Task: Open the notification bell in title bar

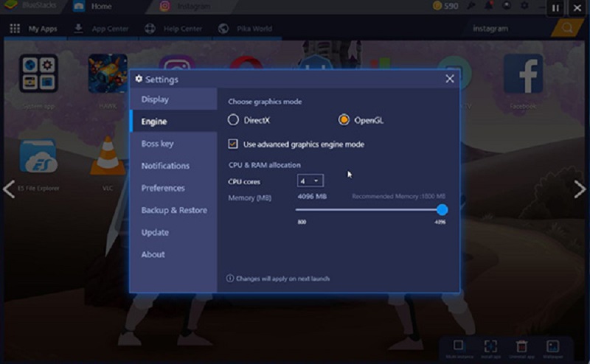Action: pos(487,7)
